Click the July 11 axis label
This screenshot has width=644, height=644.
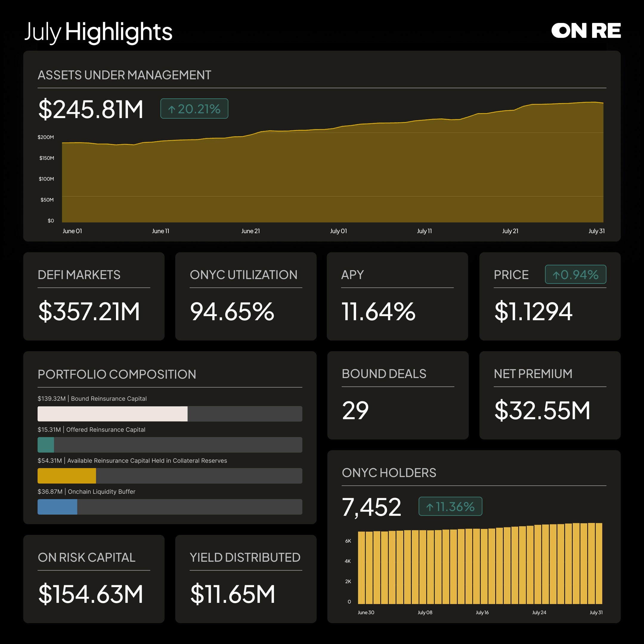[x=424, y=231]
